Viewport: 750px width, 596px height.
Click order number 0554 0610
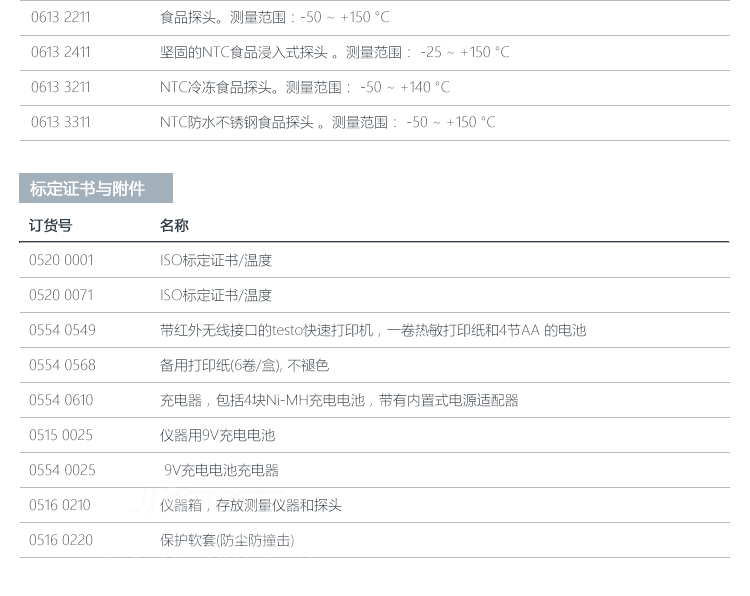(x=61, y=400)
